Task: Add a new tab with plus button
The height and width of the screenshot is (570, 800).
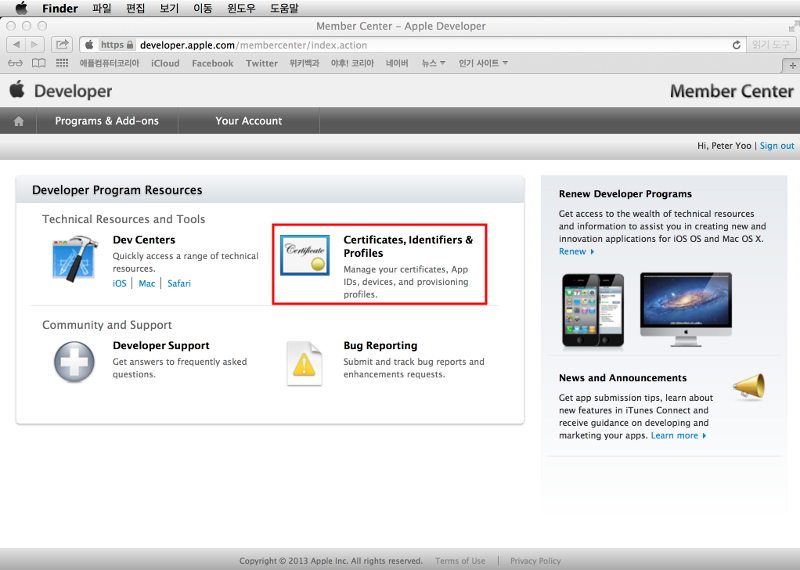Action: click(792, 65)
